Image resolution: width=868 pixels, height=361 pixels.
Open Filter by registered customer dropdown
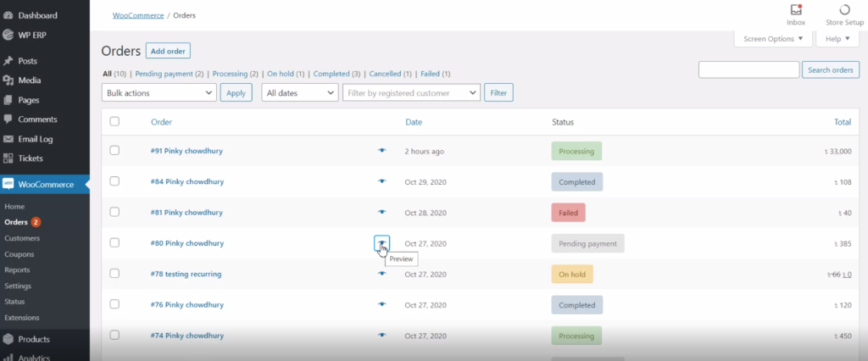(411, 93)
